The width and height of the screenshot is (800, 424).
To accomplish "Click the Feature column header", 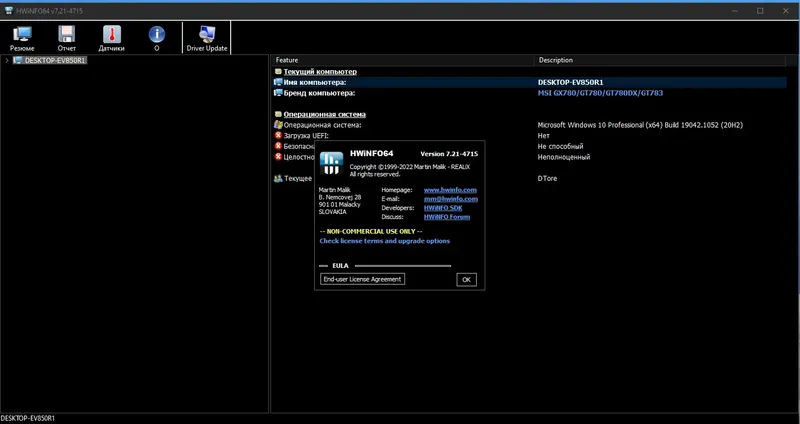I will 403,60.
